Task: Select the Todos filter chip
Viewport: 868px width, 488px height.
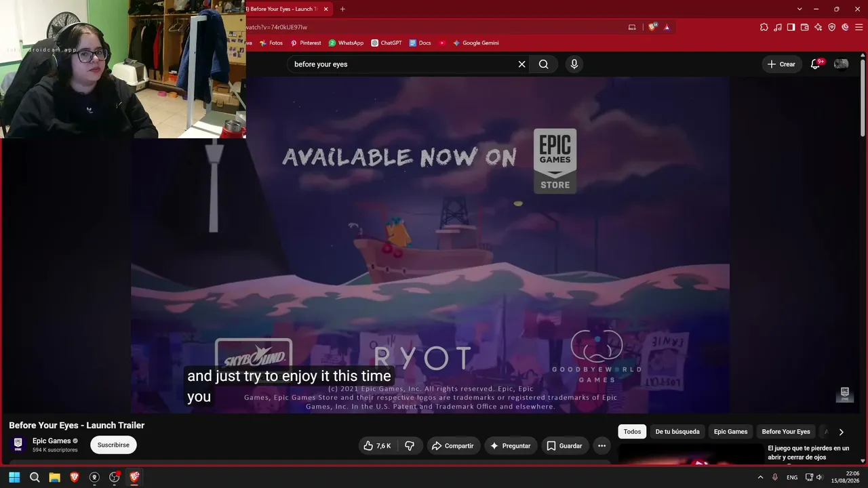Action: pos(632,432)
